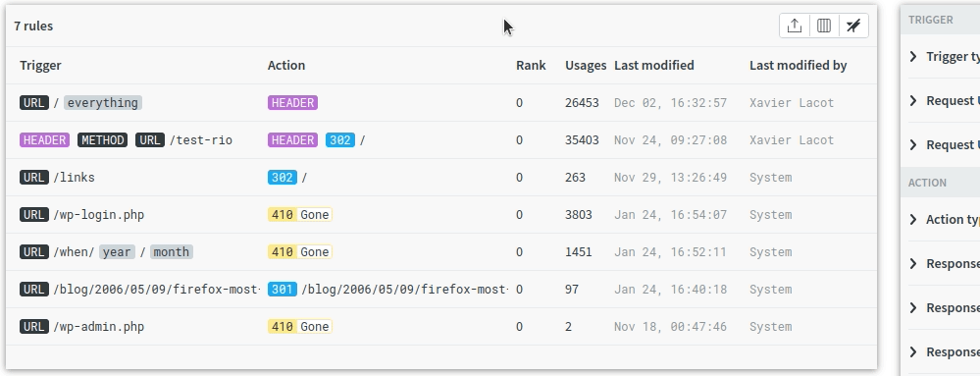The height and width of the screenshot is (376, 980).
Task: Expand the Action type filter
Action: pos(944,220)
